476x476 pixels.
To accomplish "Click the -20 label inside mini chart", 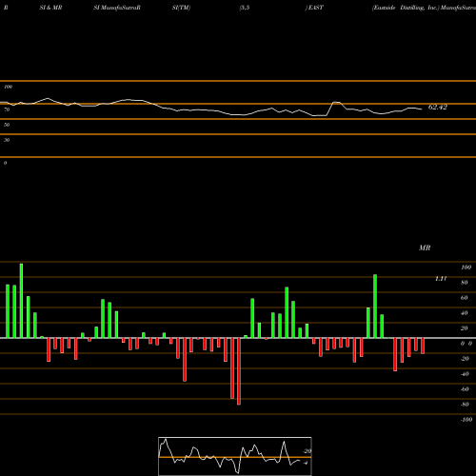I will pyautogui.click(x=307, y=451).
